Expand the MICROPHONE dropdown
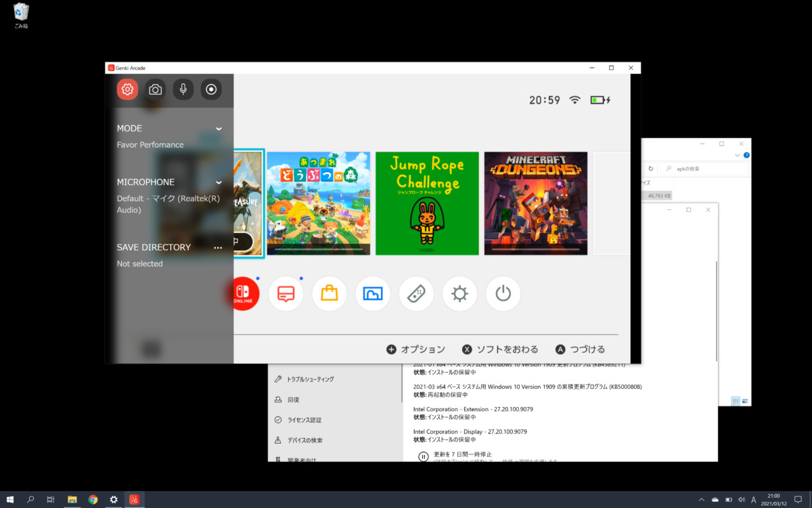This screenshot has height=508, width=812. pos(219,182)
